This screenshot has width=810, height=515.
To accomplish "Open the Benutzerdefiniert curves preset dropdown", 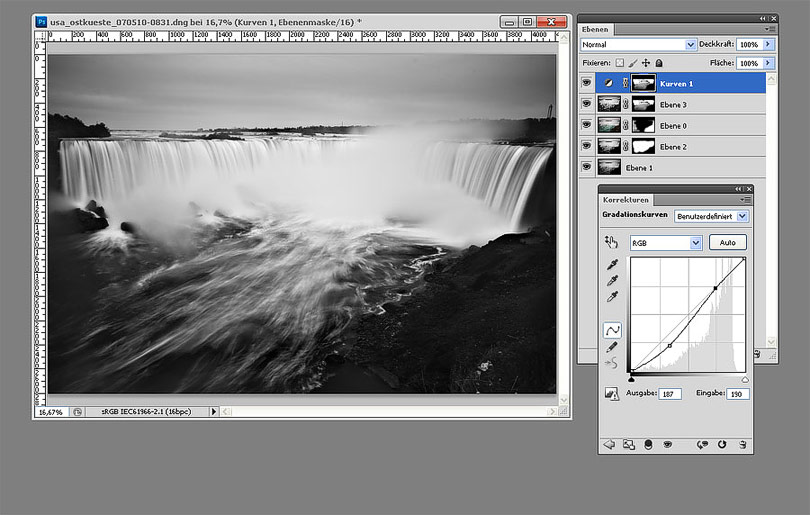I will coord(742,216).
